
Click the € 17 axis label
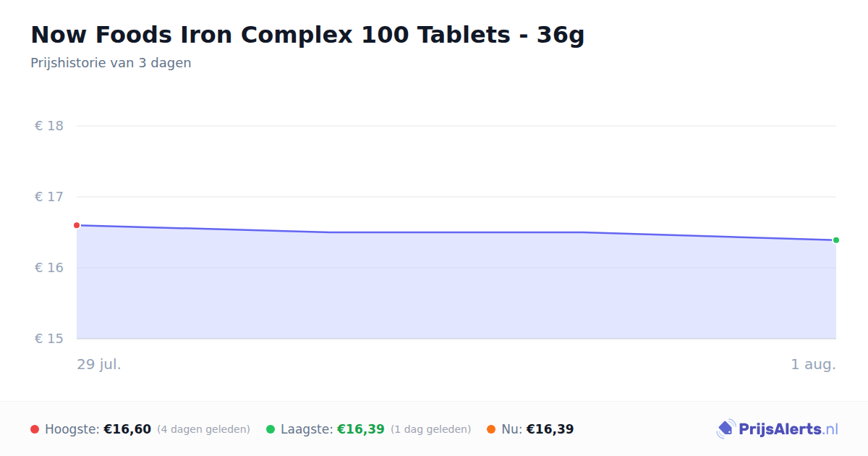(x=49, y=197)
